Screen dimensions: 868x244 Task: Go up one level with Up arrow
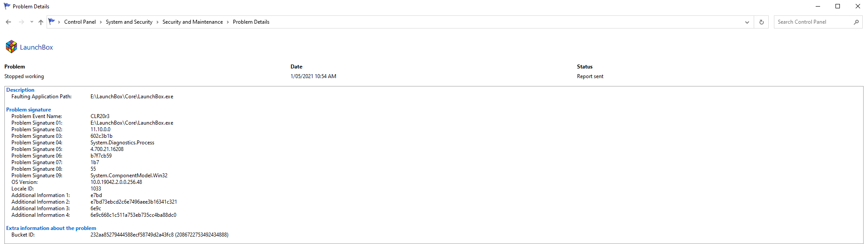pos(41,22)
